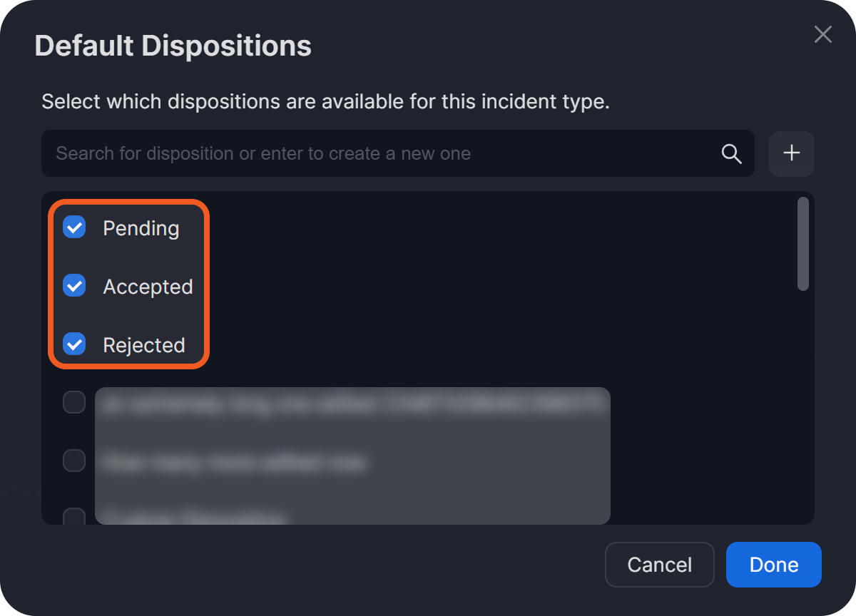Disable the Rejected disposition checkbox

tap(74, 345)
